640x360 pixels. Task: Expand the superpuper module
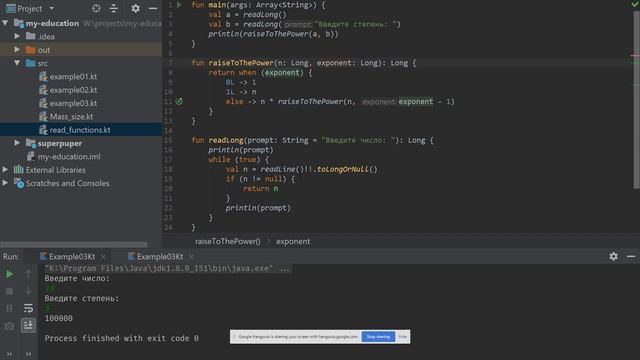click(x=17, y=143)
